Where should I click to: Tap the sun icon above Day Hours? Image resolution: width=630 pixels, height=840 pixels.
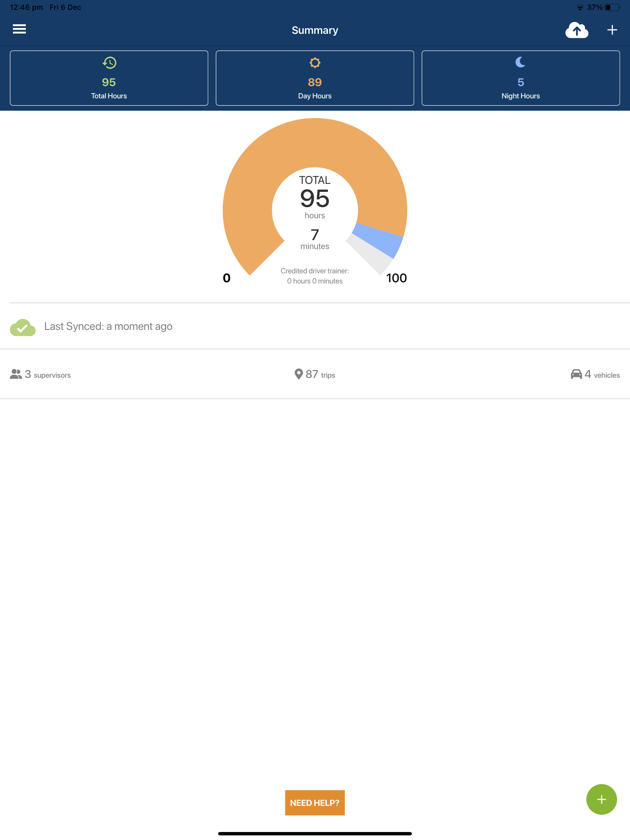(315, 63)
